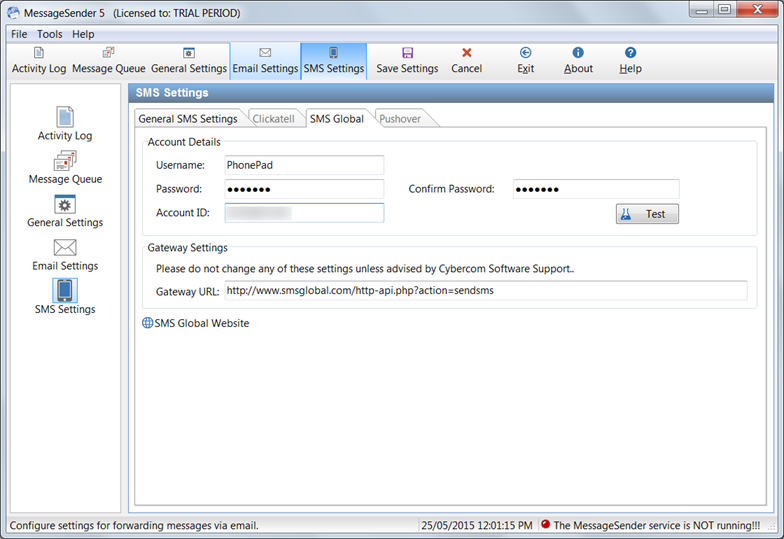The height and width of the screenshot is (539, 784).
Task: Click the Username input field
Action: pos(304,165)
